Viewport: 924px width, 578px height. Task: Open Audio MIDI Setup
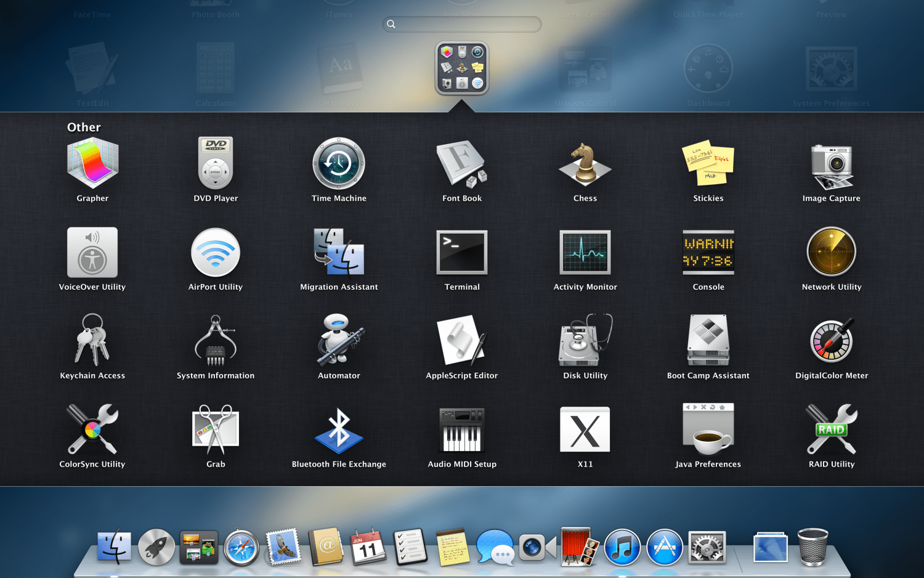tap(462, 429)
